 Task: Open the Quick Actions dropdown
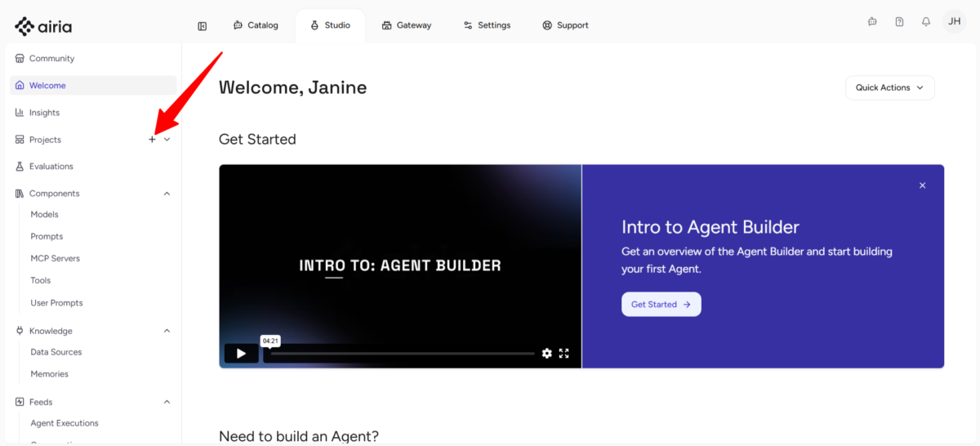click(889, 87)
